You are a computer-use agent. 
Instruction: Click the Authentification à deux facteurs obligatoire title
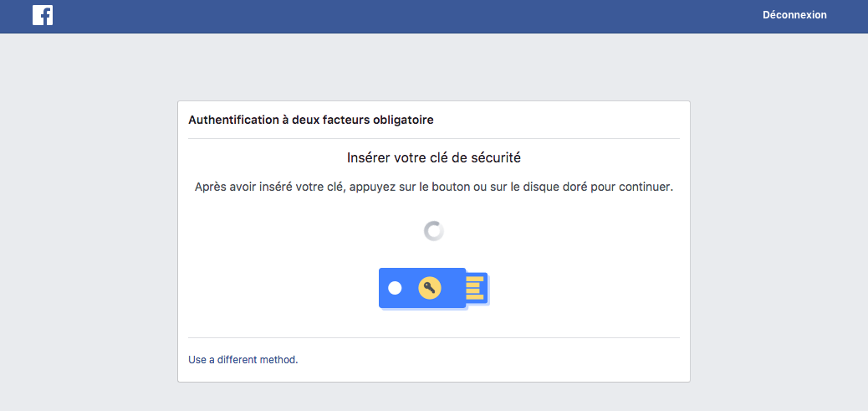310,120
